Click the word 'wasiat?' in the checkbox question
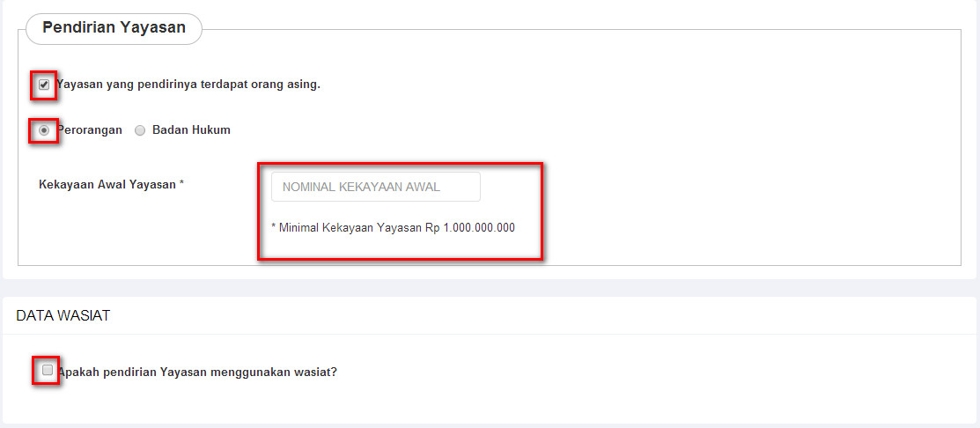The image size is (980, 428). (317, 372)
